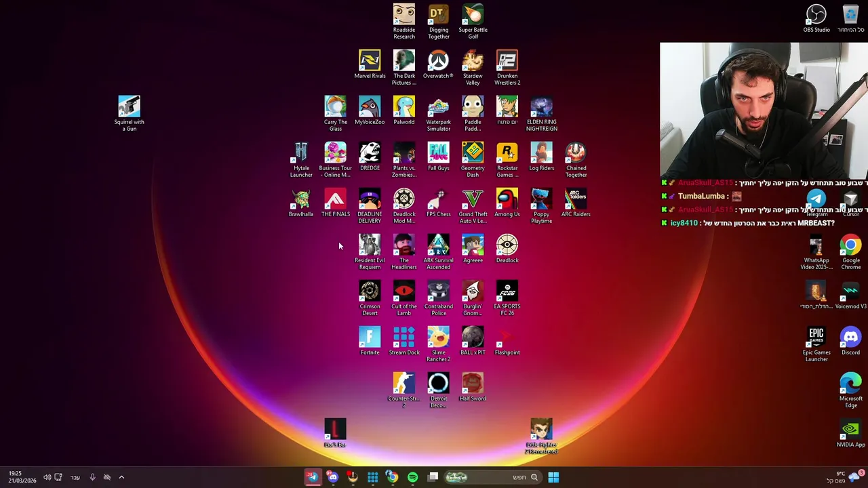Toggle microphone icon in system tray

pyautogui.click(x=92, y=477)
